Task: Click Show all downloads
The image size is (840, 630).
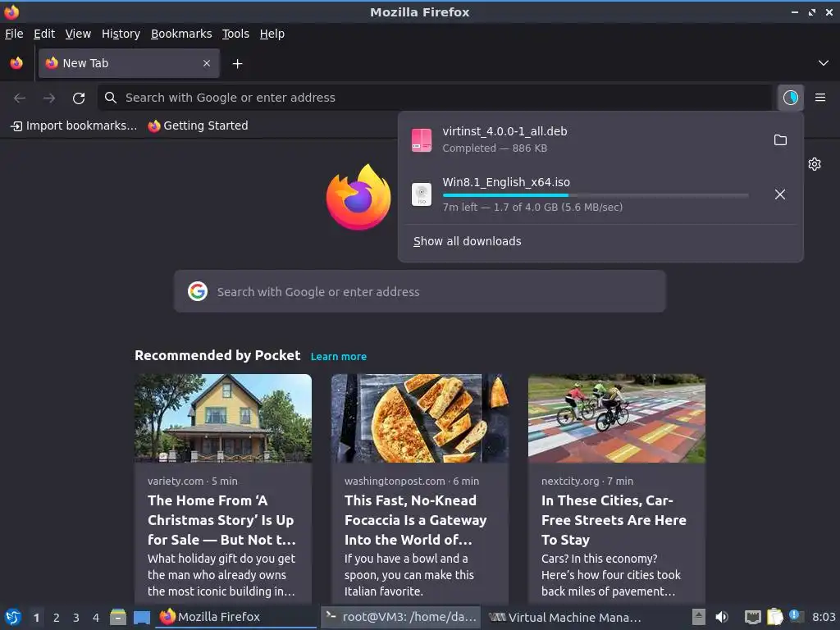Action: 467,241
